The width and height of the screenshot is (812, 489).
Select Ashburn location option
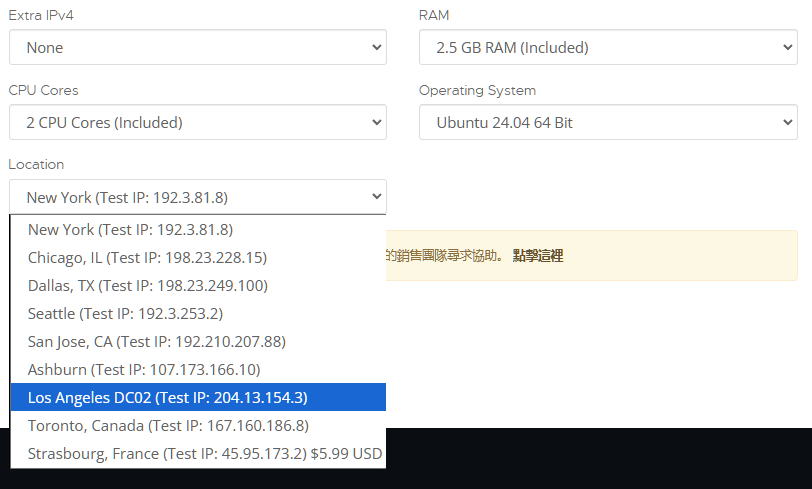144,369
